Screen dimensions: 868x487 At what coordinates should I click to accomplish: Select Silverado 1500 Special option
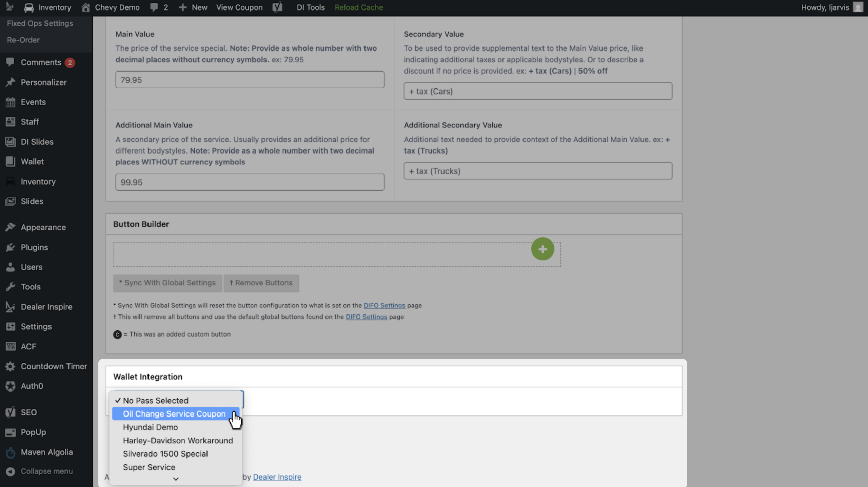coord(176,454)
